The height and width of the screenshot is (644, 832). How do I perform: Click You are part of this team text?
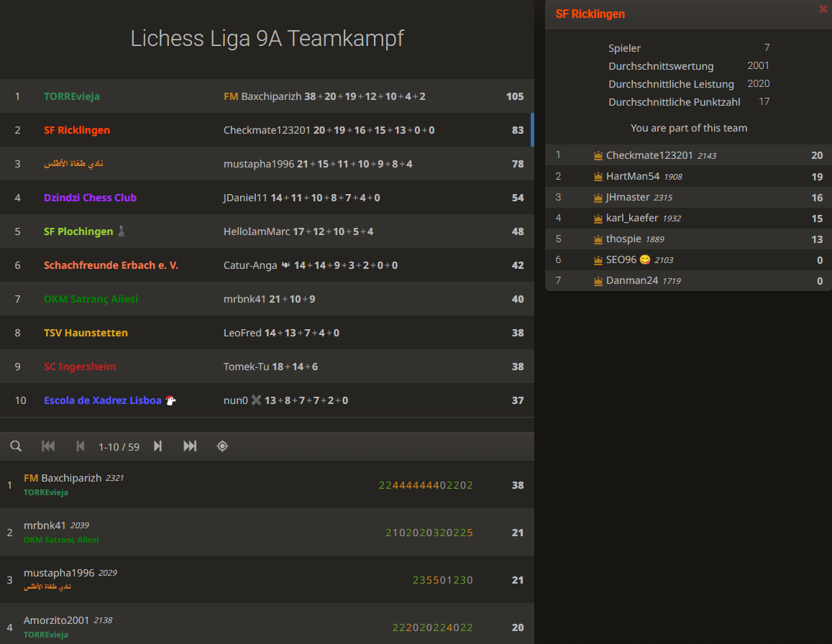689,128
